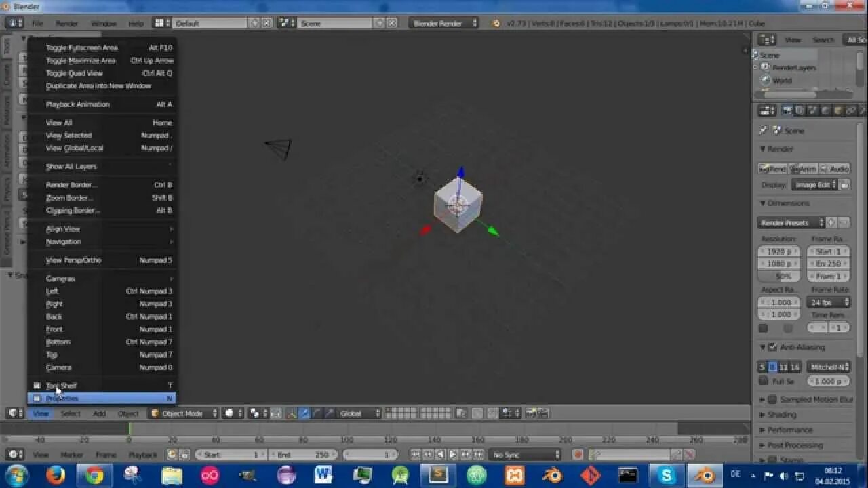Image resolution: width=868 pixels, height=488 pixels.
Task: Choose View Persp/Ortho in the menu
Action: pos(102,260)
